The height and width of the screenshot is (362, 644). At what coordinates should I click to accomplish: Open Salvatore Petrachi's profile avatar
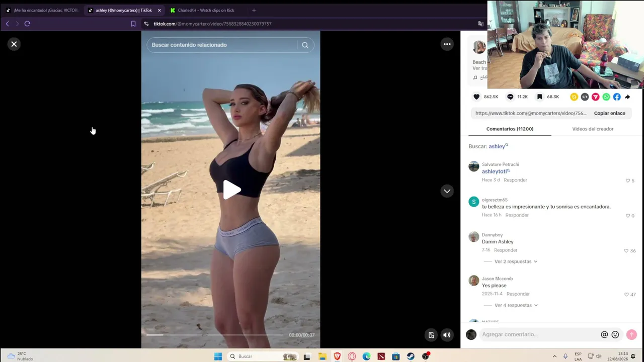[x=473, y=166]
